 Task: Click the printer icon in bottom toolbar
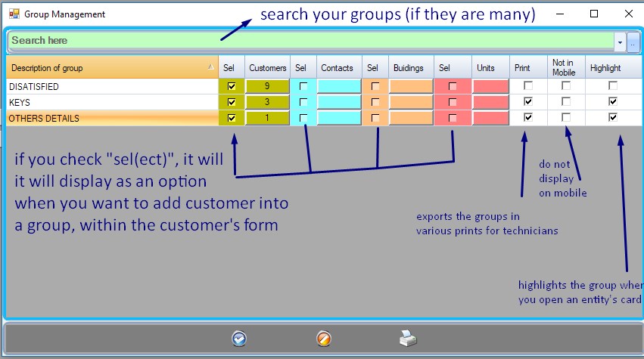click(409, 339)
